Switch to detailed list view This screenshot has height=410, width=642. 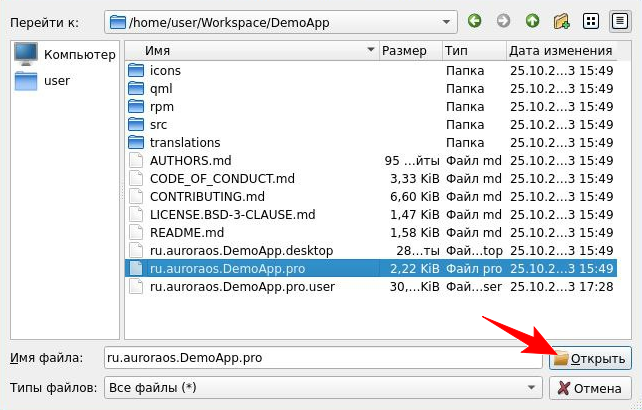click(x=619, y=20)
